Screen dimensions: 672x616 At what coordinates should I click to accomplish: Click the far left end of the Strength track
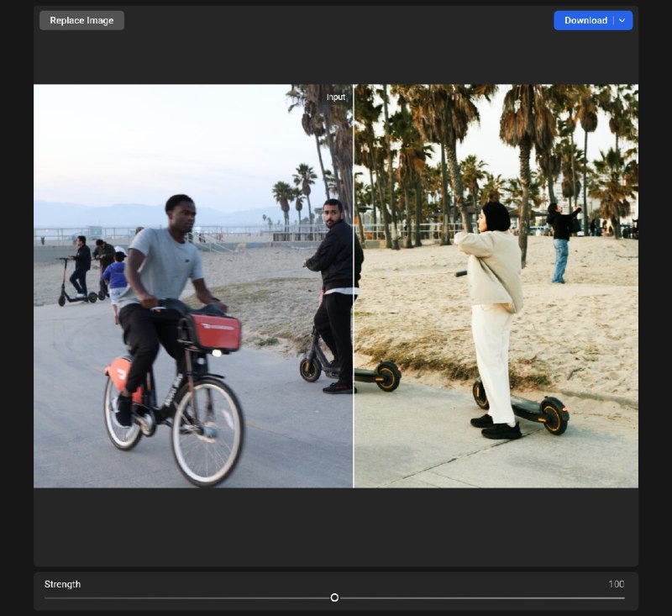tap(46, 598)
